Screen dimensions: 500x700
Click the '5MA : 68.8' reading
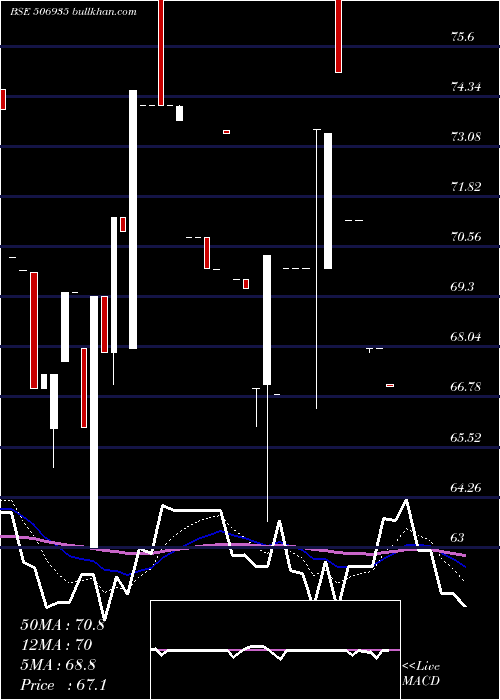[x=58, y=665]
